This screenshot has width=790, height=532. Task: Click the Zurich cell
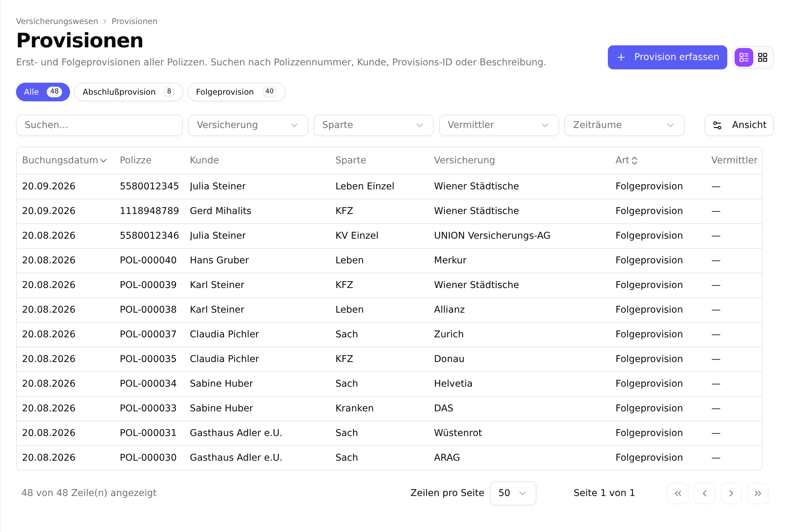448,334
